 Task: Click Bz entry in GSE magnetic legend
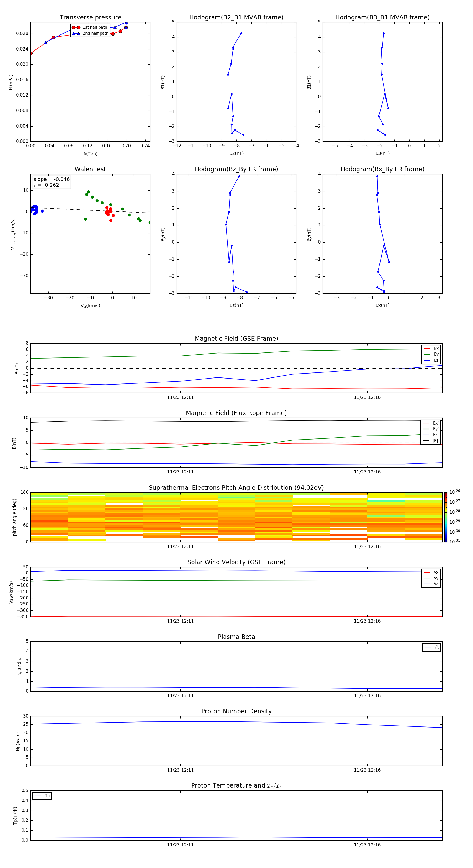pyautogui.click(x=431, y=360)
